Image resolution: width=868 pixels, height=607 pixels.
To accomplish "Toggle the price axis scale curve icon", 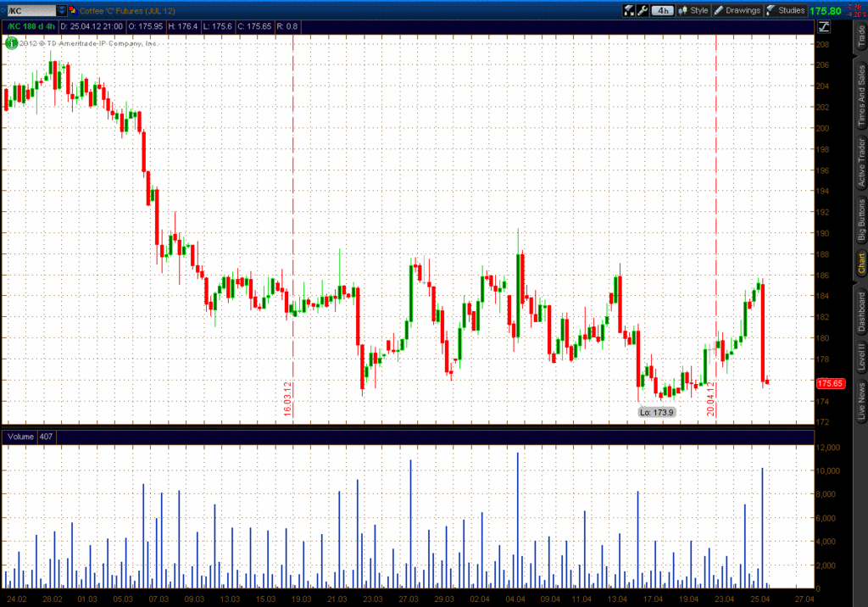I will point(824,26).
